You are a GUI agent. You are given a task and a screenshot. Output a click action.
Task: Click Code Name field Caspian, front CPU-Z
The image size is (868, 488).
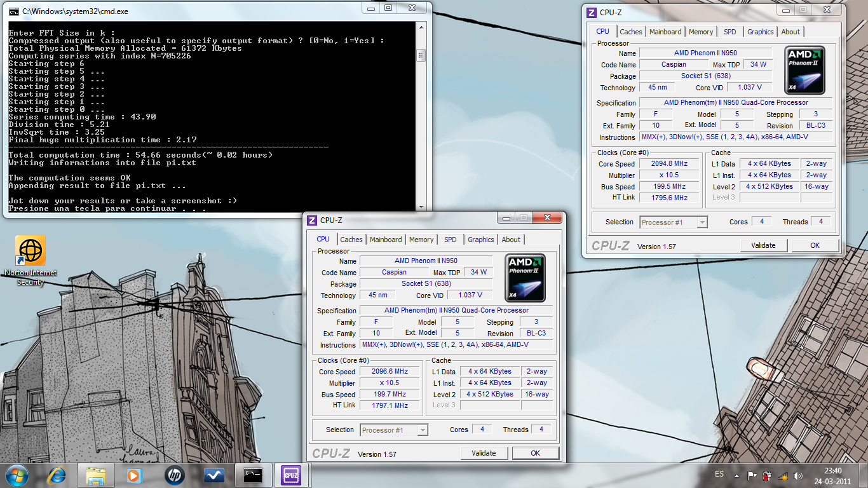click(394, 272)
